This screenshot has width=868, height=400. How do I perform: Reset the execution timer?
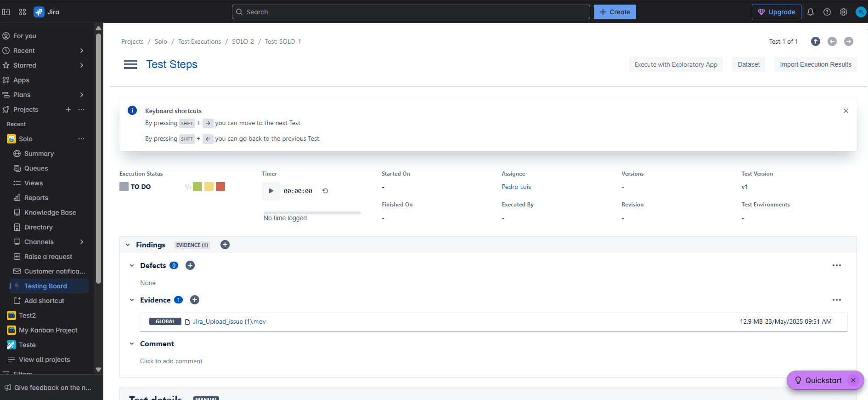pyautogui.click(x=325, y=191)
